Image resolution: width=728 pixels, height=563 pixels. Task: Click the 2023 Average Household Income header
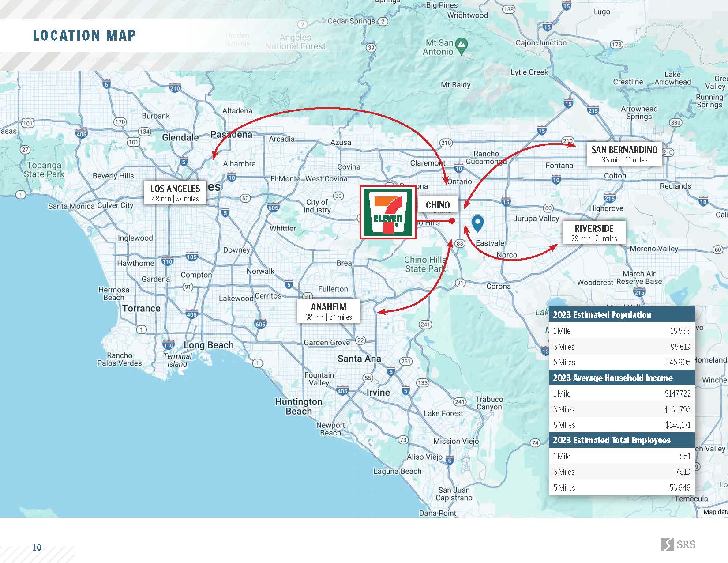(622, 378)
